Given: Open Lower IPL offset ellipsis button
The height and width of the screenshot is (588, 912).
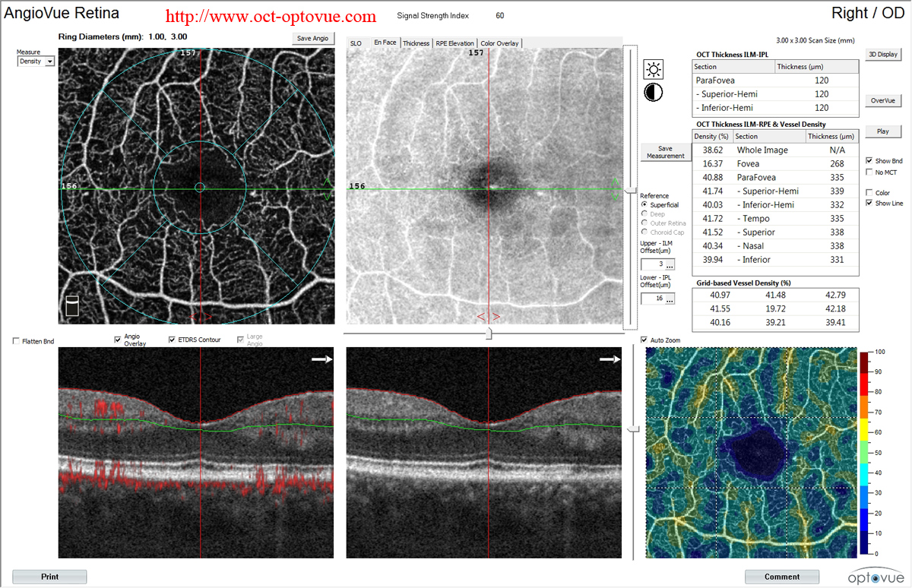Looking at the screenshot, I should (670, 299).
